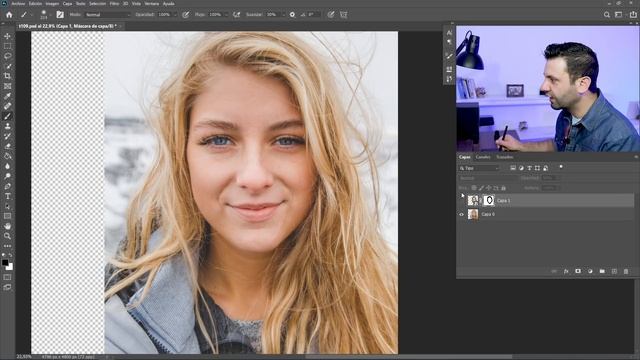Select the Eyedropper tool
This screenshot has height=360, width=640.
7,96
